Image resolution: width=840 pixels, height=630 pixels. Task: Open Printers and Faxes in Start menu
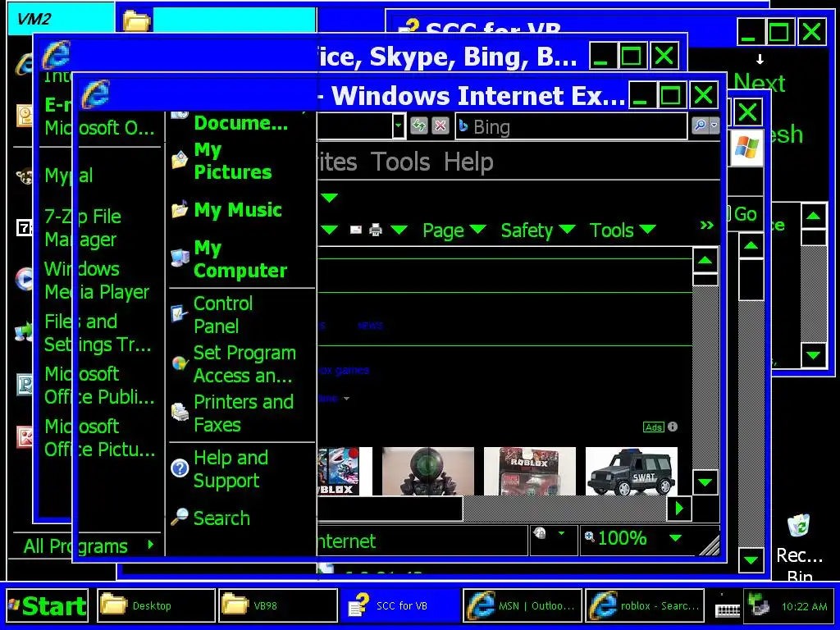pos(241,413)
